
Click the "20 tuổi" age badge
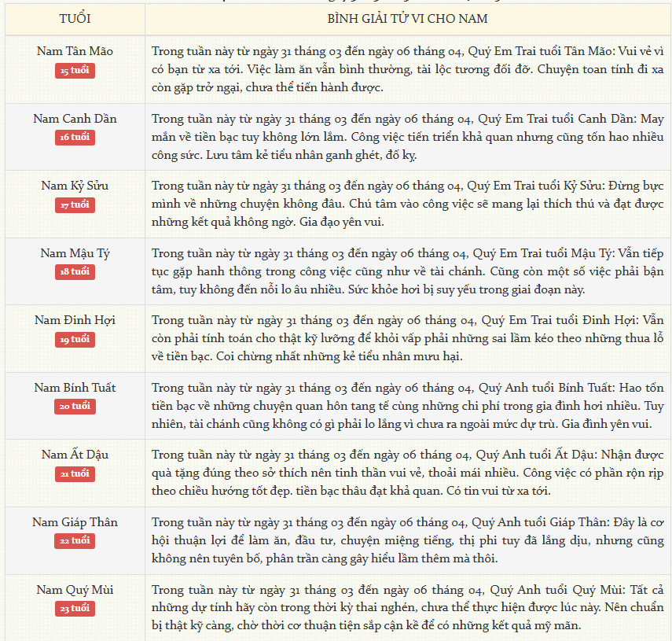click(75, 407)
